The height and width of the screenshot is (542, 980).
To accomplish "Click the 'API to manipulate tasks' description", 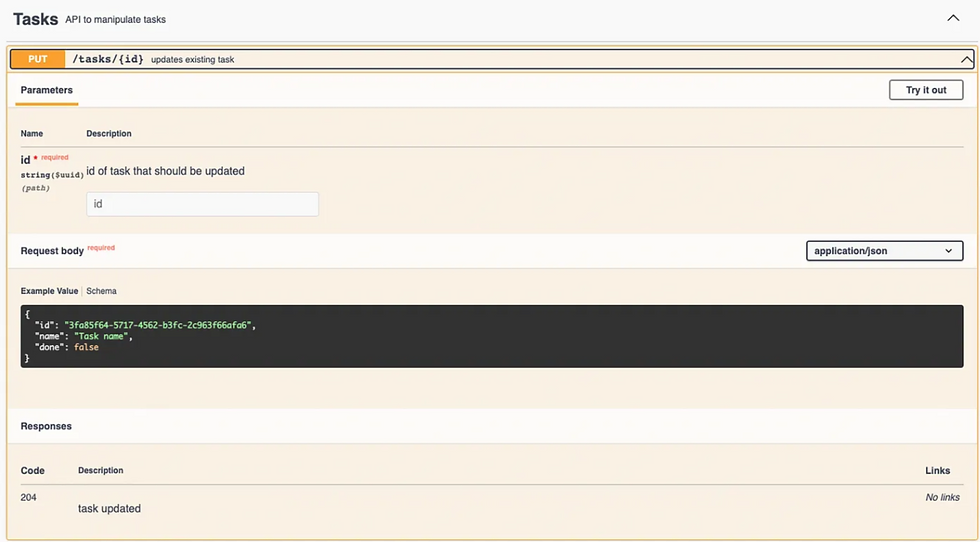I will 116,20.
